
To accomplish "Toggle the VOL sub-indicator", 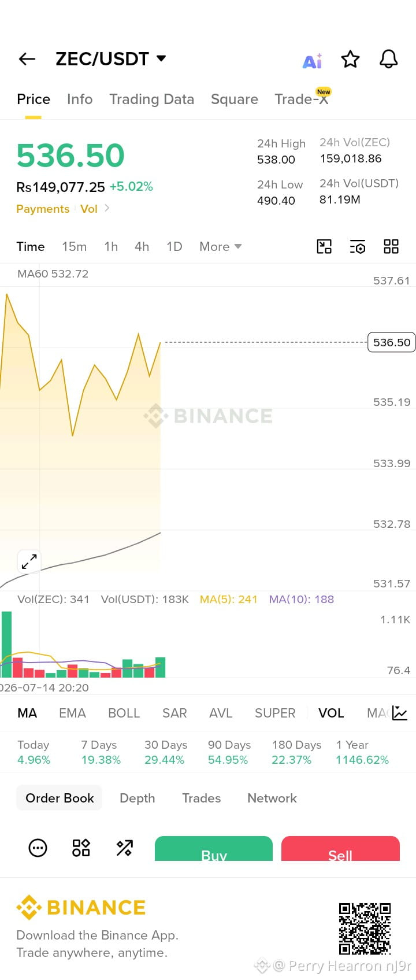I will coord(331,713).
